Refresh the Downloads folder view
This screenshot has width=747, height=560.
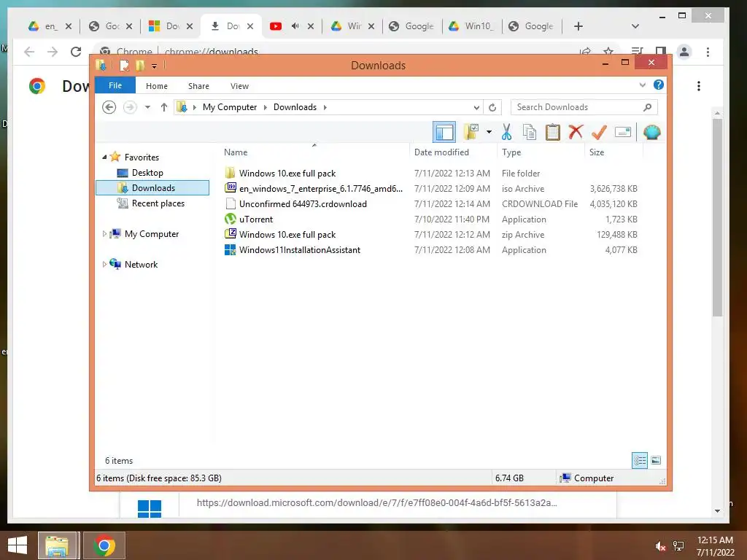coord(492,108)
